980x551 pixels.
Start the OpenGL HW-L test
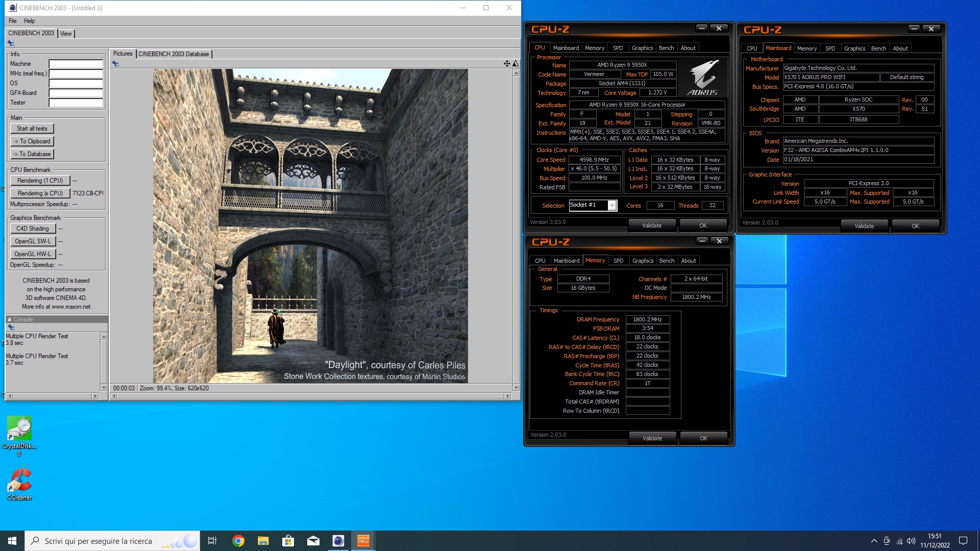click(33, 254)
